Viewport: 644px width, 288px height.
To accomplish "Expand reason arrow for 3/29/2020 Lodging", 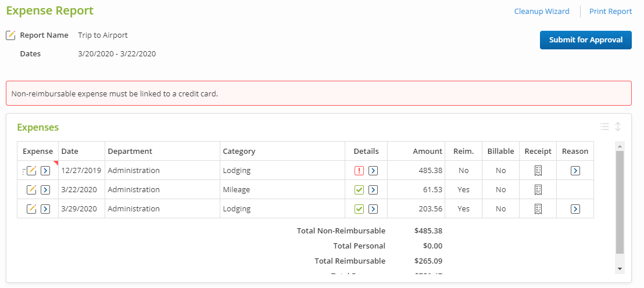I will pyautogui.click(x=575, y=209).
